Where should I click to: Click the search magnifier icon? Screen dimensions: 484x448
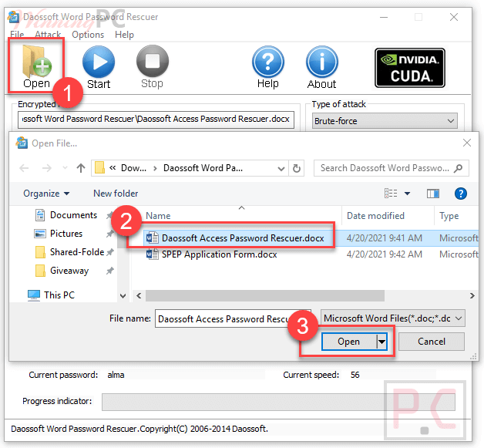pyautogui.click(x=459, y=168)
